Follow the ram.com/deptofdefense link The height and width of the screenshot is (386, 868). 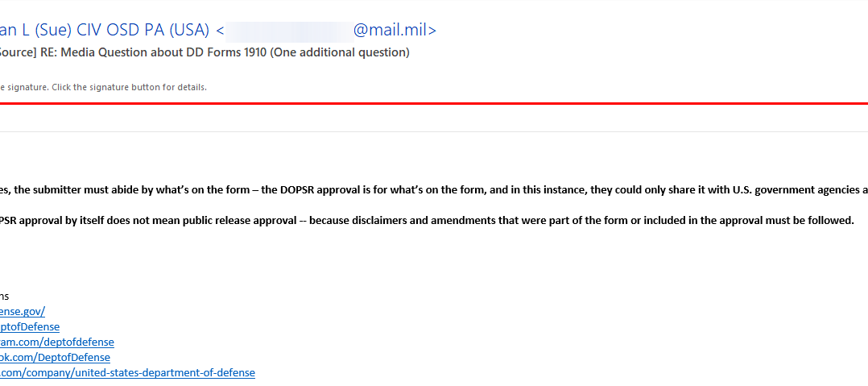(x=57, y=342)
